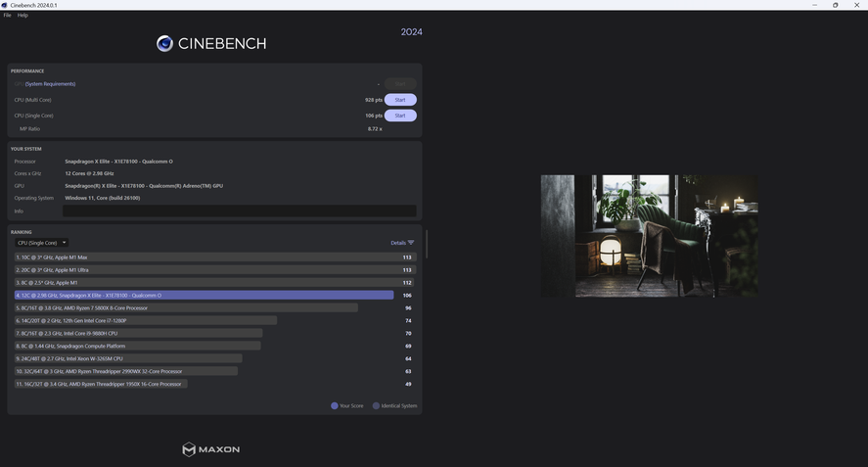Click the 106 pts single core score
Screen dimensions: 868x467
click(374, 116)
